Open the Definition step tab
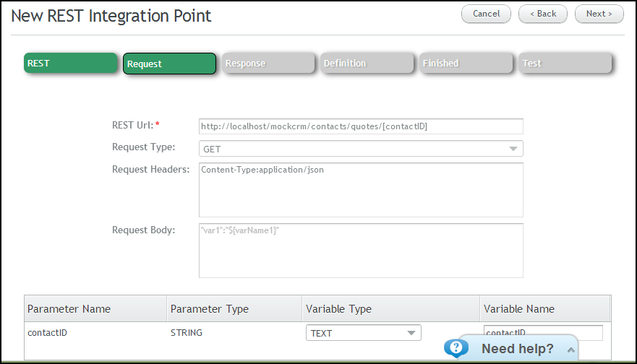The image size is (637, 364). (x=367, y=64)
